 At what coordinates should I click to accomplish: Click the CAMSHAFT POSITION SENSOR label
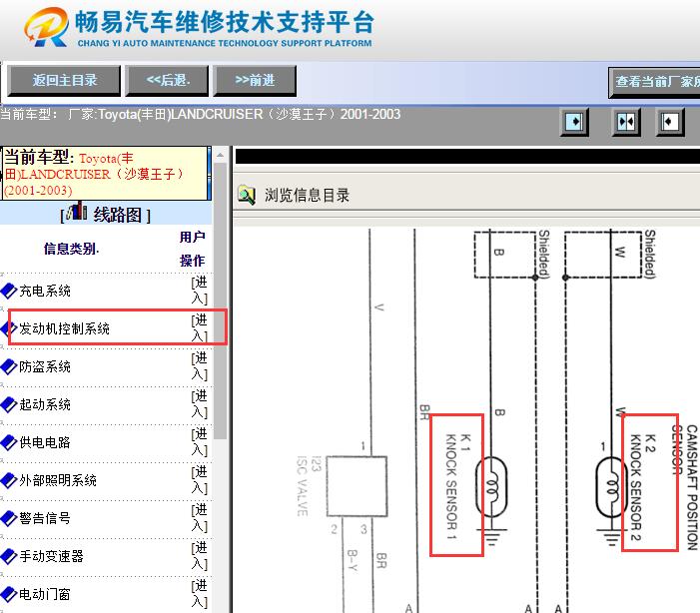click(685, 486)
